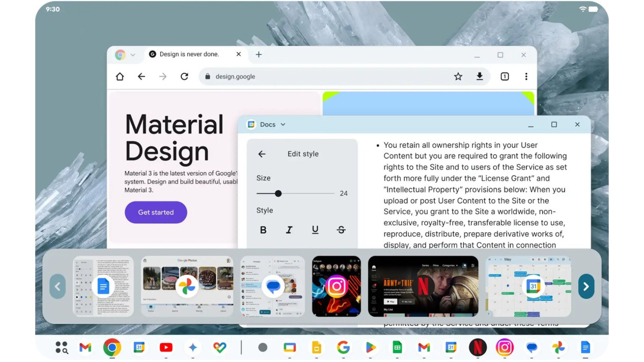Select the 'Design is never done.' tab

click(x=189, y=54)
